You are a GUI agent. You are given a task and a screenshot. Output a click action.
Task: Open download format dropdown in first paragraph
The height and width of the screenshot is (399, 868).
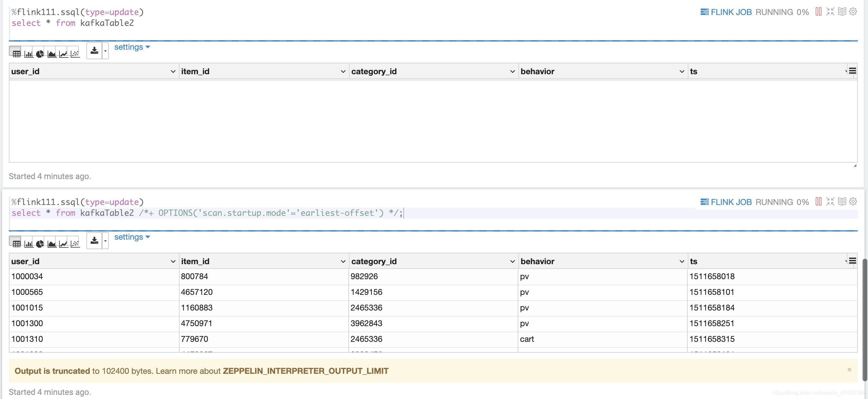point(105,51)
